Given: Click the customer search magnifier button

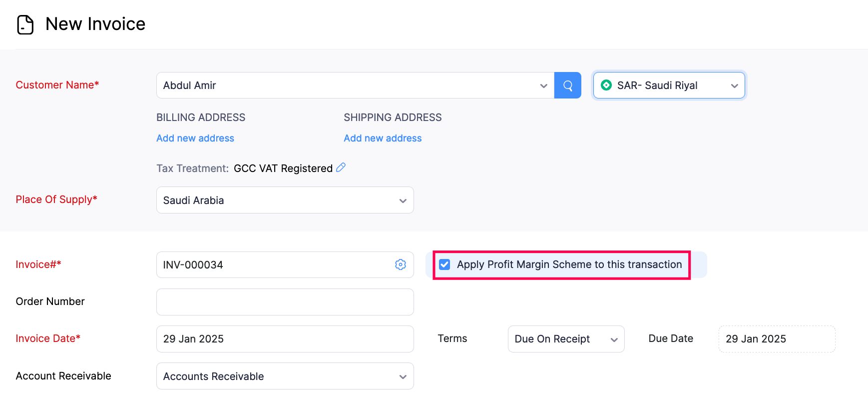Looking at the screenshot, I should (567, 85).
